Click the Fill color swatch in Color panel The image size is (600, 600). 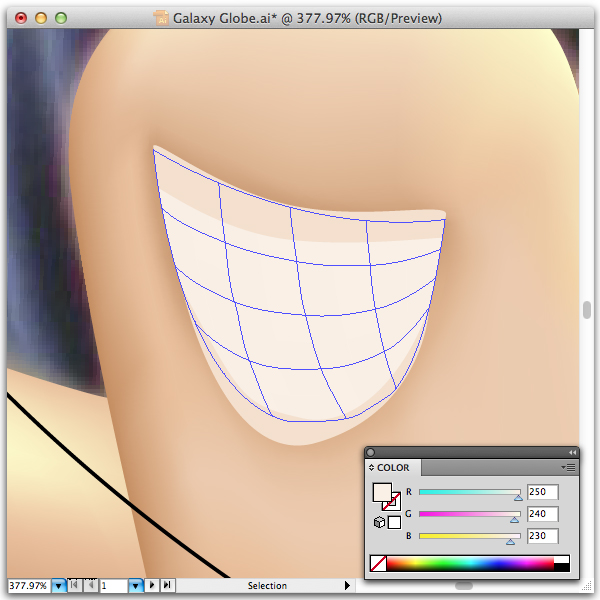[x=382, y=492]
